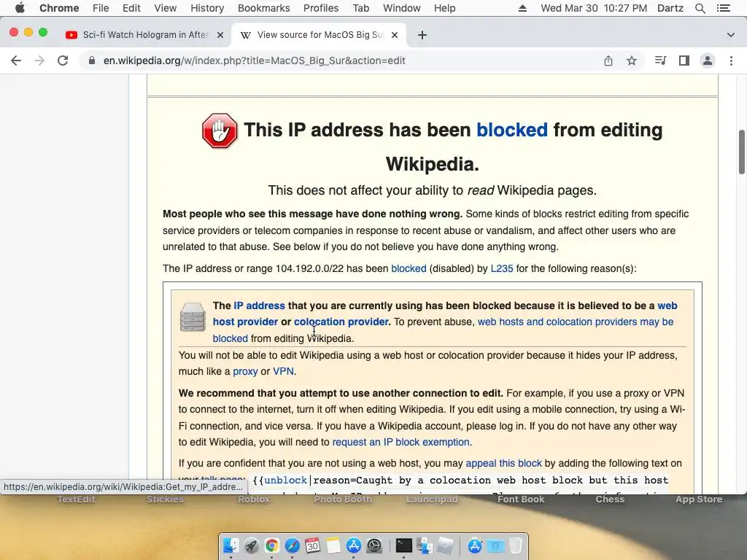Toggle the Chrome side panel
The image size is (747, 560).
(684, 61)
